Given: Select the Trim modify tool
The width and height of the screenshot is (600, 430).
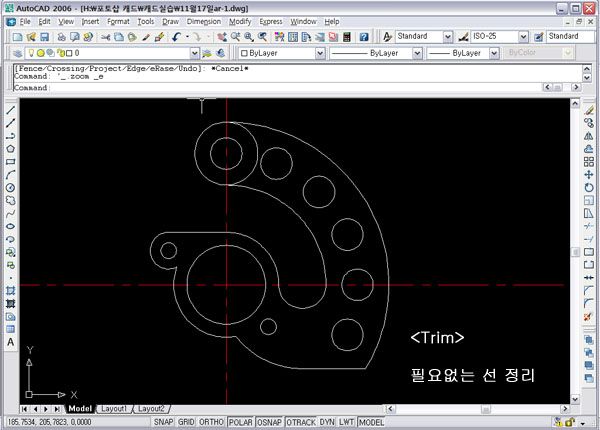Looking at the screenshot, I should 589,226.
